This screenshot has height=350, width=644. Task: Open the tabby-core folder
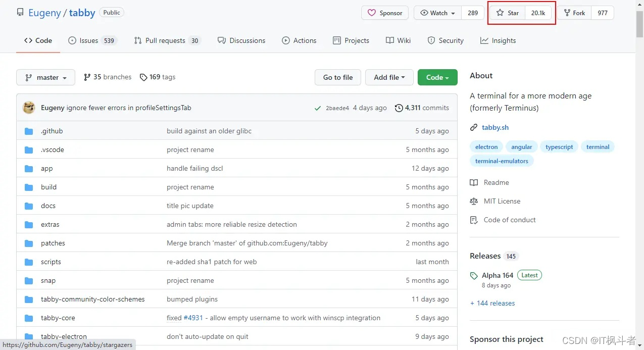58,318
